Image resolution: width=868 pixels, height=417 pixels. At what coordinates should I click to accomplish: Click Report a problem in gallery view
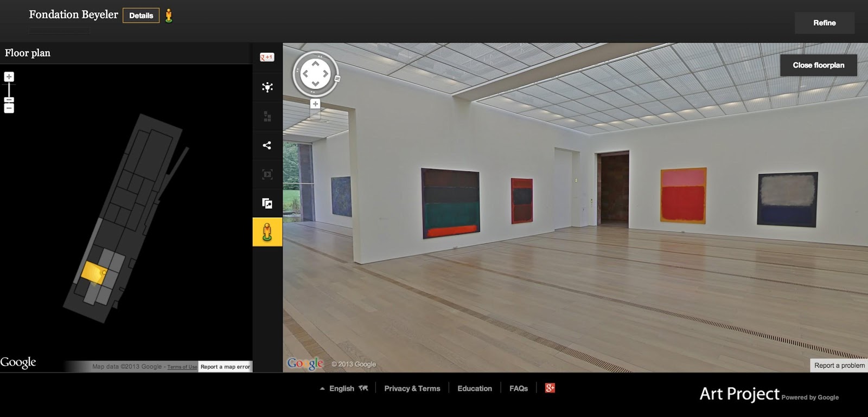[839, 365]
